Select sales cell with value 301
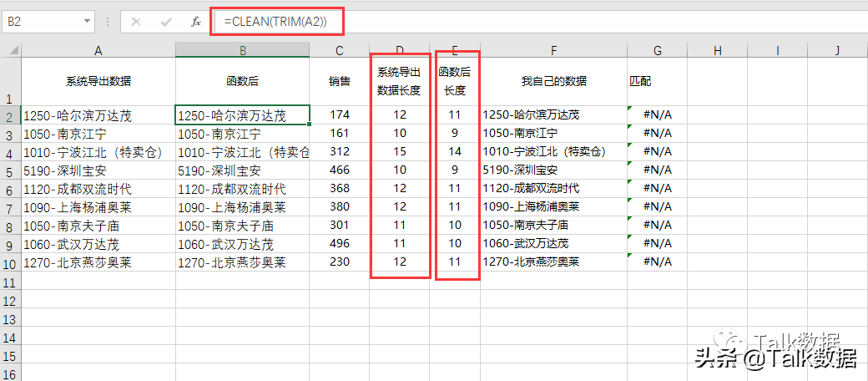 point(340,226)
